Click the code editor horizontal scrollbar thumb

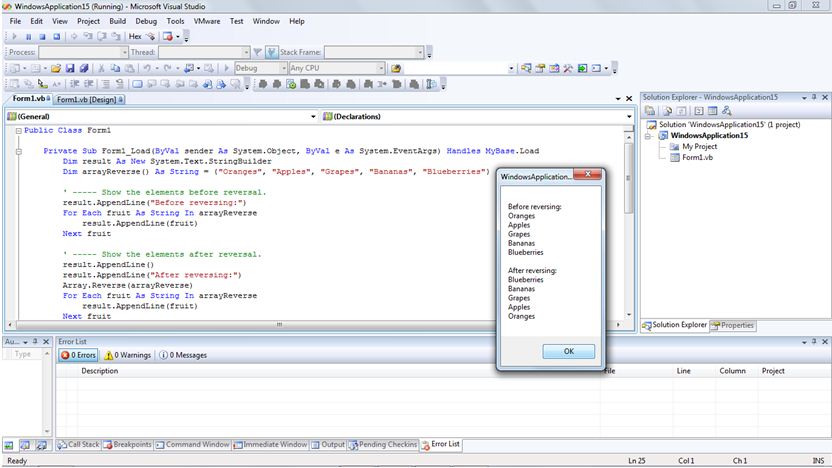(x=280, y=324)
